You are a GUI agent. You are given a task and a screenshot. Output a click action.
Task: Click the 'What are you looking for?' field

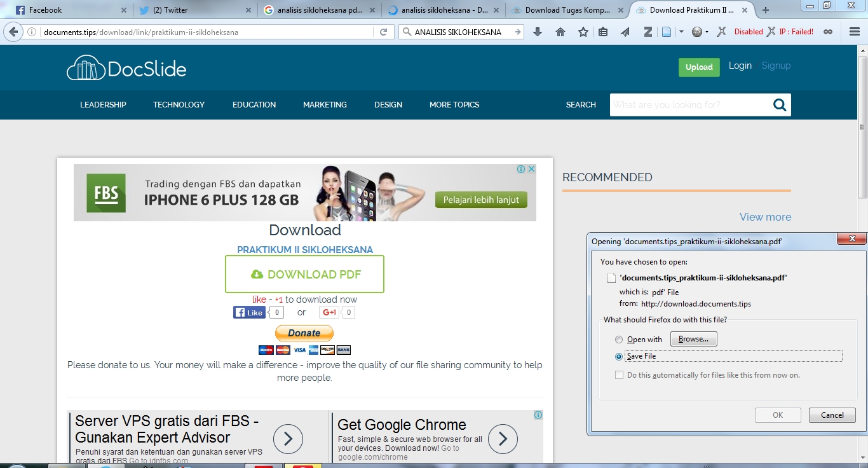[689, 105]
